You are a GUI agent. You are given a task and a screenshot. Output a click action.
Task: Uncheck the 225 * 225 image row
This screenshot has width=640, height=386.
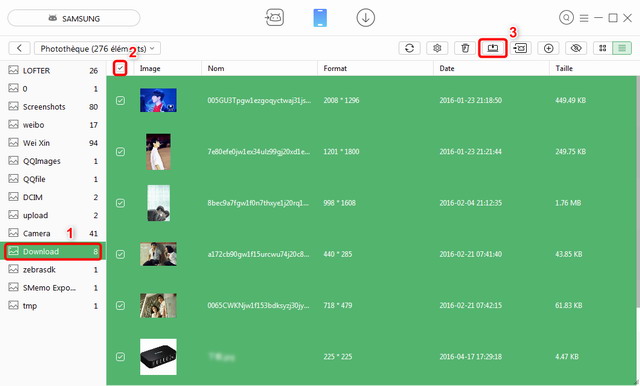tap(120, 357)
